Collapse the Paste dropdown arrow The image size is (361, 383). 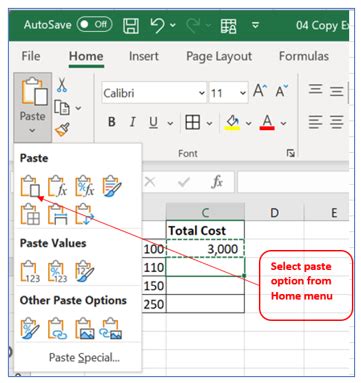tap(32, 131)
